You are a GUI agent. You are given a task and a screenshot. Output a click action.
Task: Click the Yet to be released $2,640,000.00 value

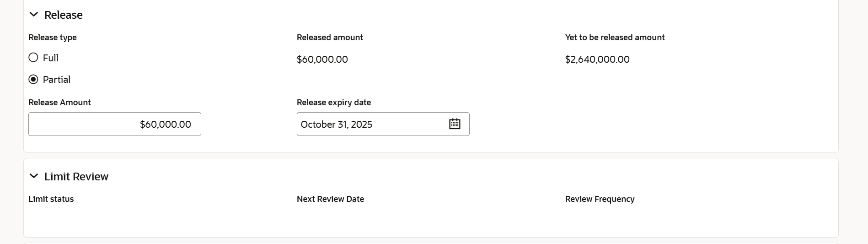(597, 60)
